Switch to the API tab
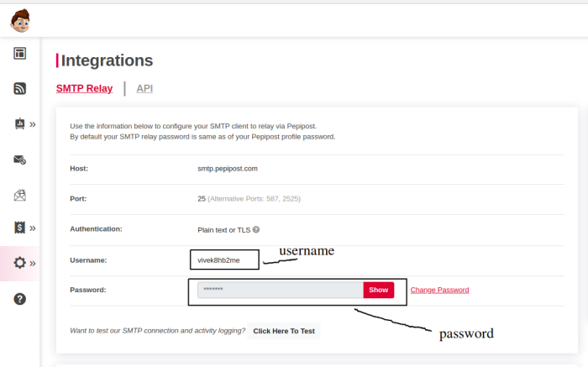The height and width of the screenshot is (367, 588). [144, 88]
